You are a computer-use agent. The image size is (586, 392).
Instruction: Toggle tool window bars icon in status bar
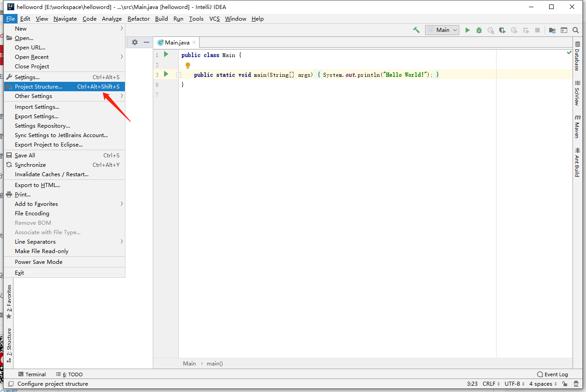coord(11,384)
